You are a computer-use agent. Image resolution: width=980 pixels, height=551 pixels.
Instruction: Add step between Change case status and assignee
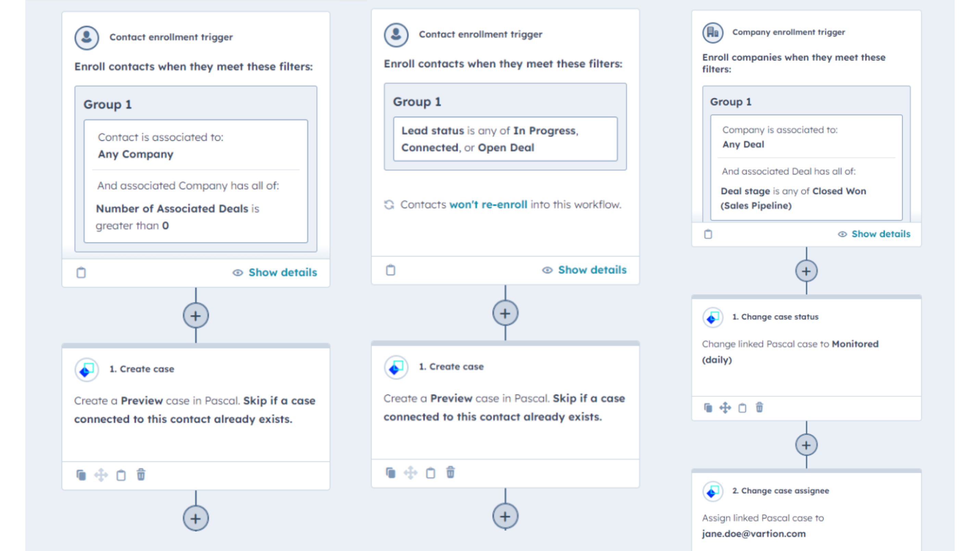(806, 445)
